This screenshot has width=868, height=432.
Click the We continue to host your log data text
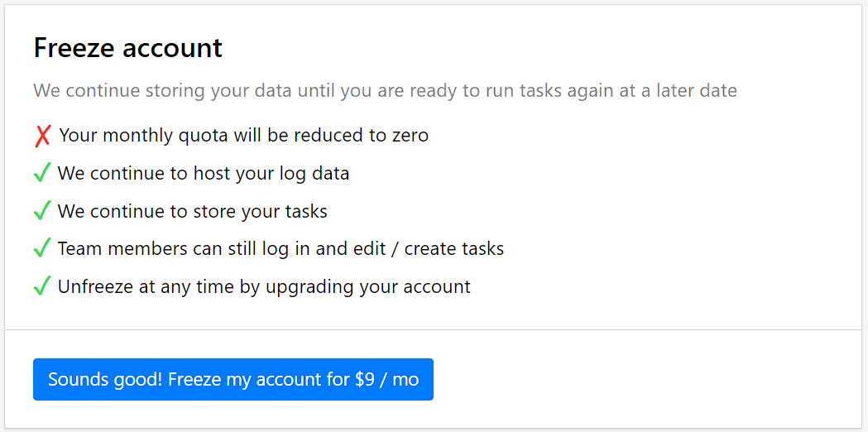(204, 174)
